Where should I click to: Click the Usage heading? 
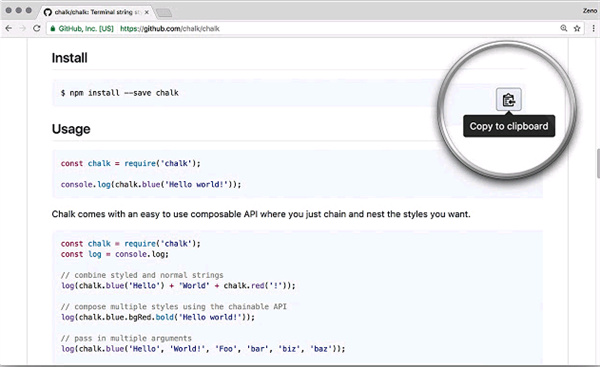point(71,129)
